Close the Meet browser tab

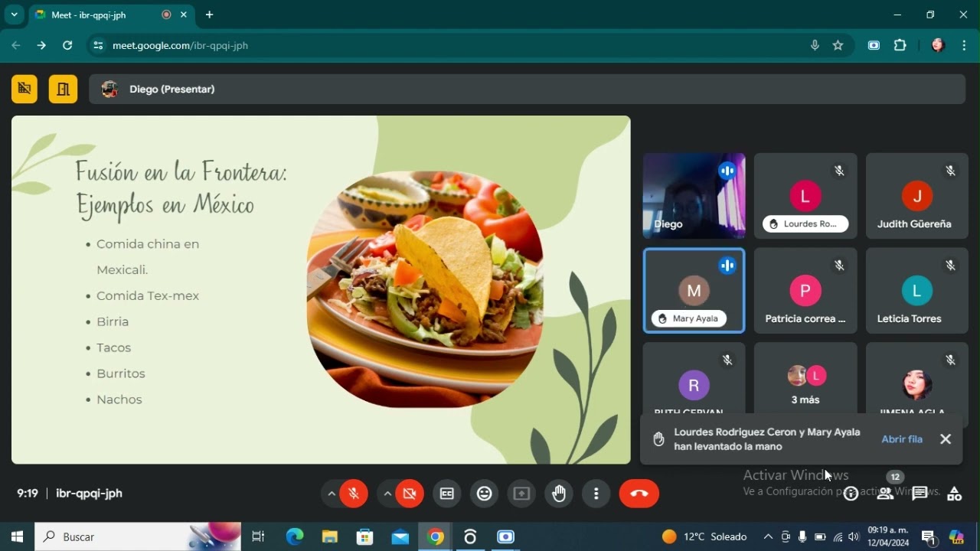[184, 15]
